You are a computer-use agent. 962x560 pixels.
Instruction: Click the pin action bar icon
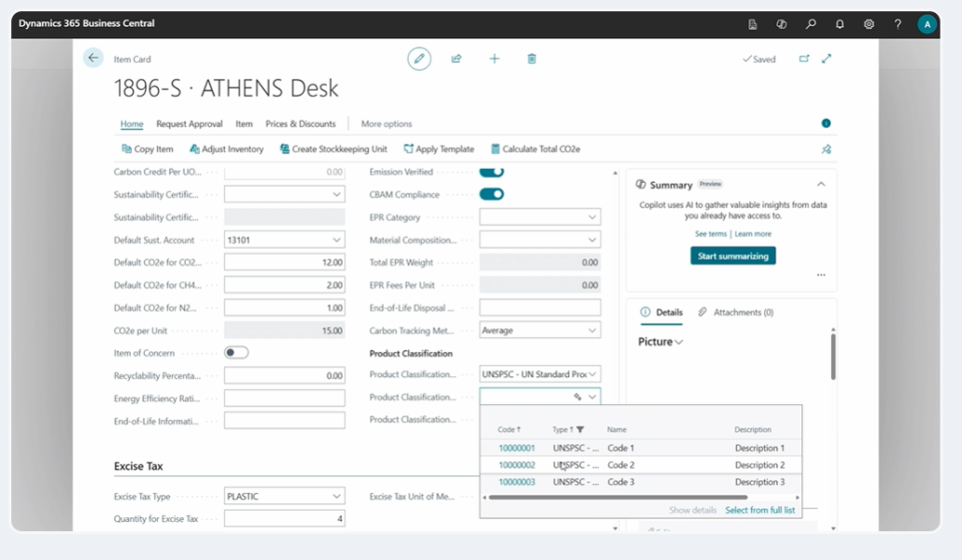tap(827, 149)
